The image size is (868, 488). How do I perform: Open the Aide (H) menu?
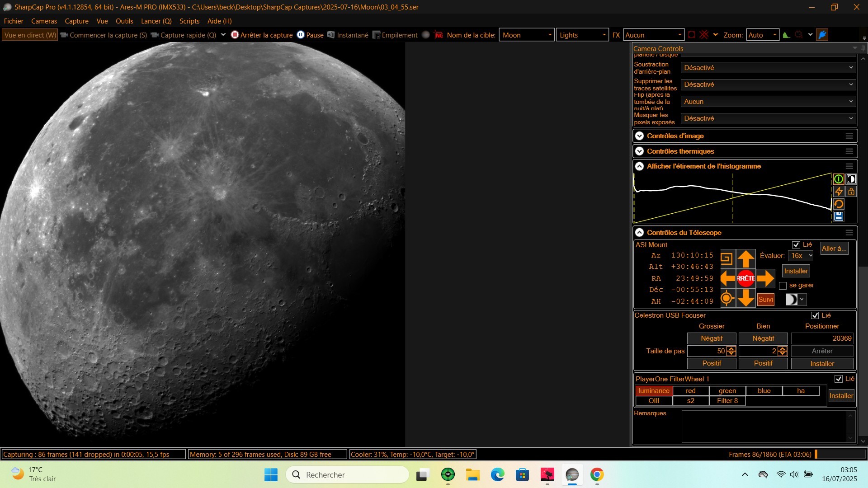point(219,21)
